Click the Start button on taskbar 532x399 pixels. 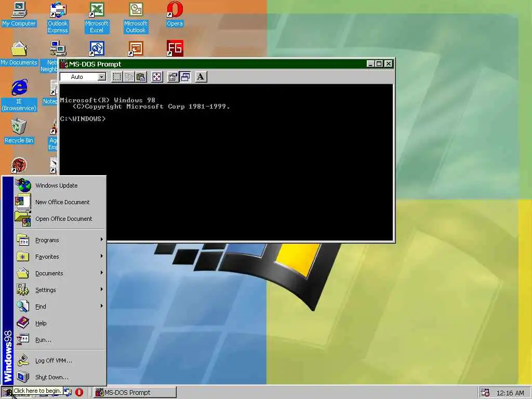[x=7, y=393]
